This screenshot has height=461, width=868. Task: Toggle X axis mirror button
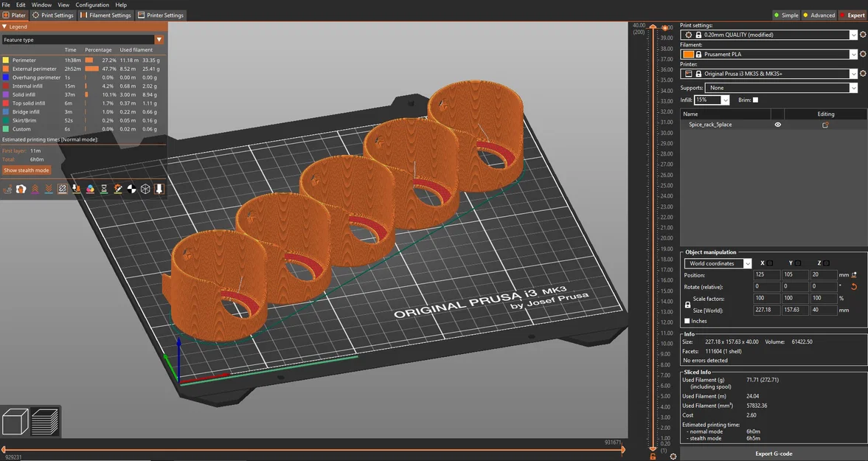tap(770, 263)
